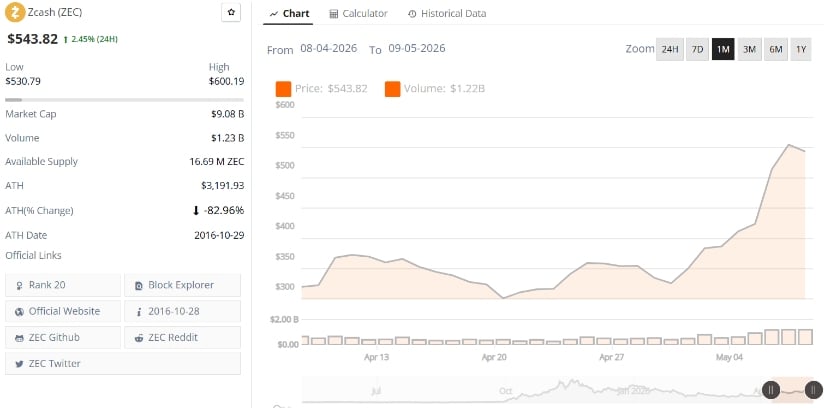Edit the To date field 09-05-2026

coord(417,48)
